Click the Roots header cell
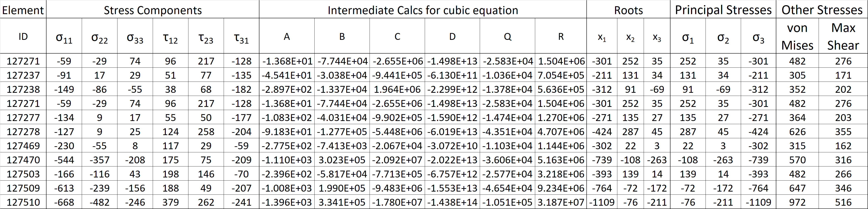This screenshot has height=209, width=868. pos(628,10)
